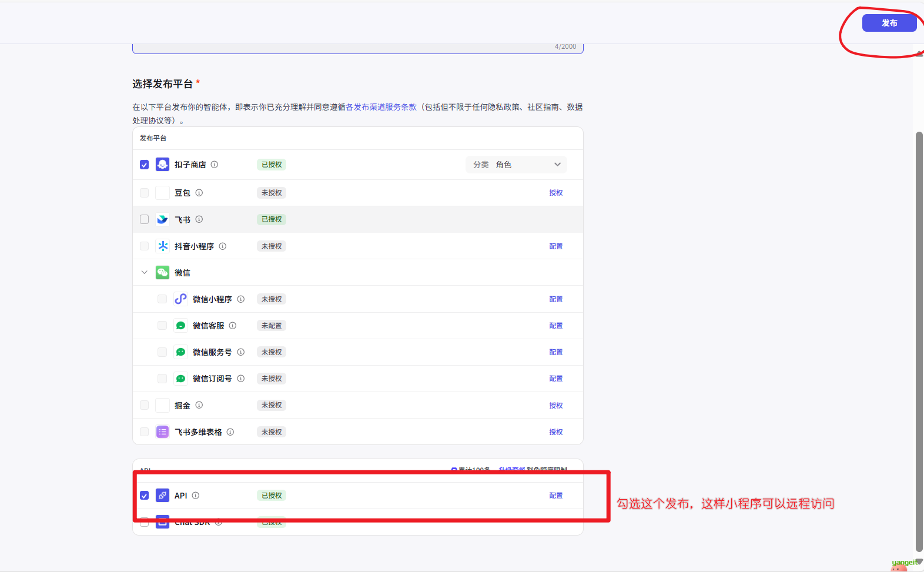Click the 发布平台 table header
The height and width of the screenshot is (572, 924).
coord(153,138)
